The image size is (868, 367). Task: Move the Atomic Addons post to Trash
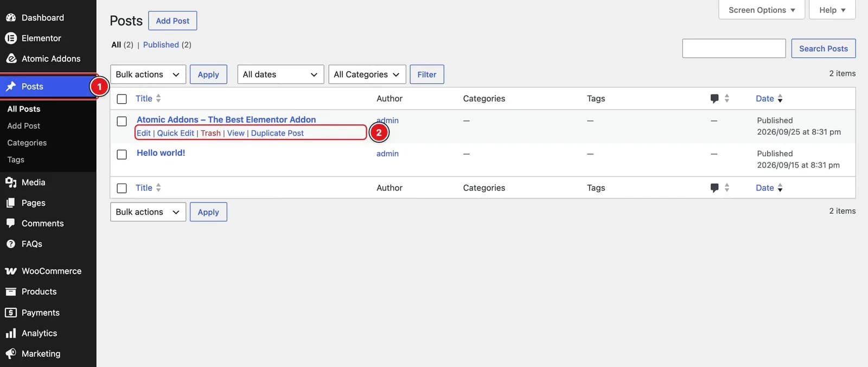point(210,133)
